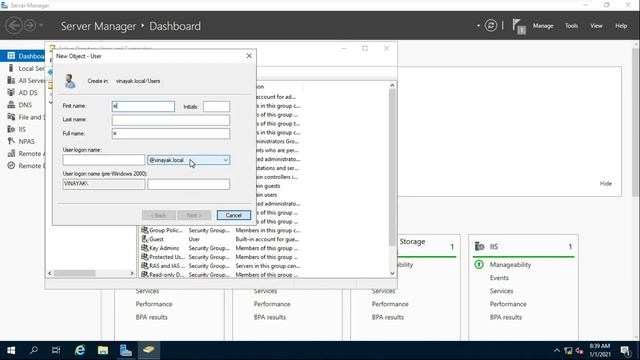
Task: Switch to Server Manager taskbar icon
Action: (x=126, y=351)
